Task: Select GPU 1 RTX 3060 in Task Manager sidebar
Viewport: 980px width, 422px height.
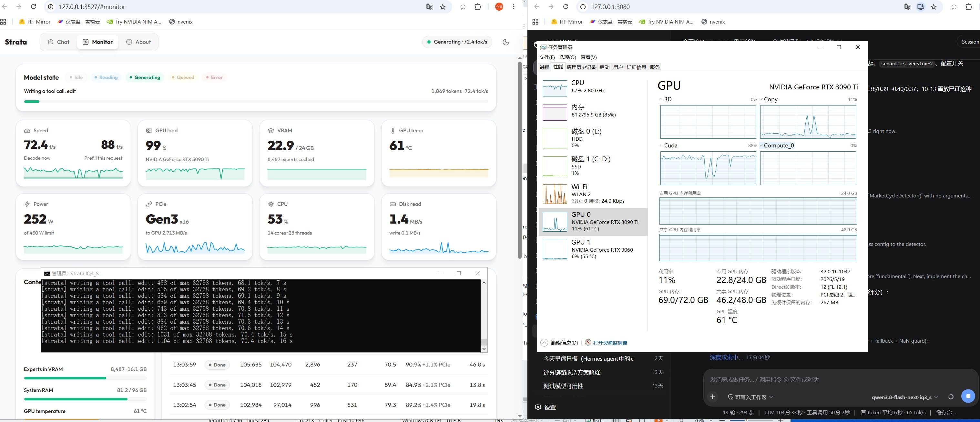Action: (x=593, y=249)
